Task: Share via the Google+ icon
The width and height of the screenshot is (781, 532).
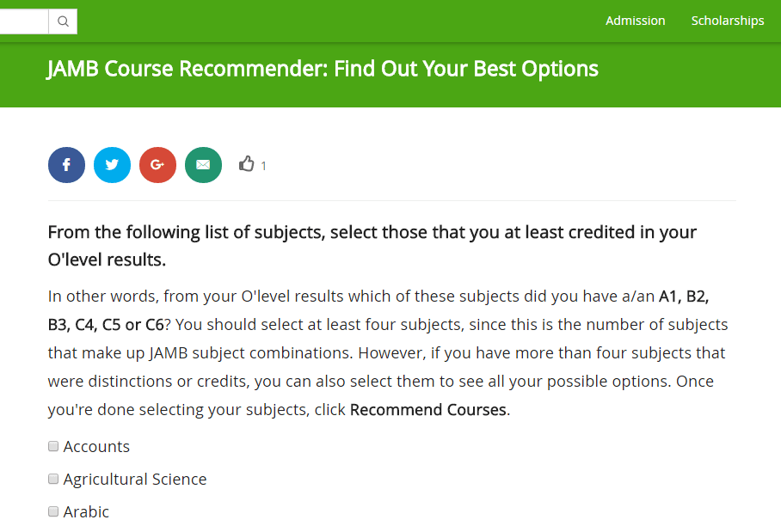Action: coord(157,164)
